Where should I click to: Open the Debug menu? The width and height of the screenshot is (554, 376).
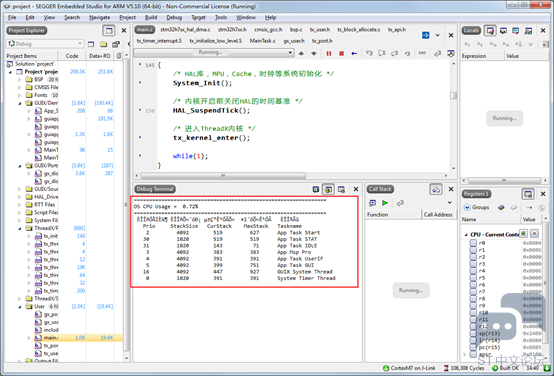pyautogui.click(x=174, y=17)
